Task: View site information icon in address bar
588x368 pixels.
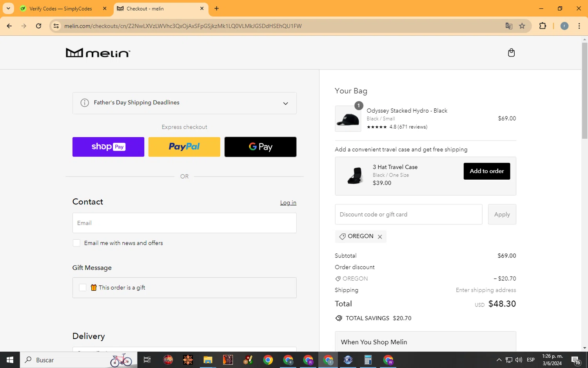Action: pos(56,26)
